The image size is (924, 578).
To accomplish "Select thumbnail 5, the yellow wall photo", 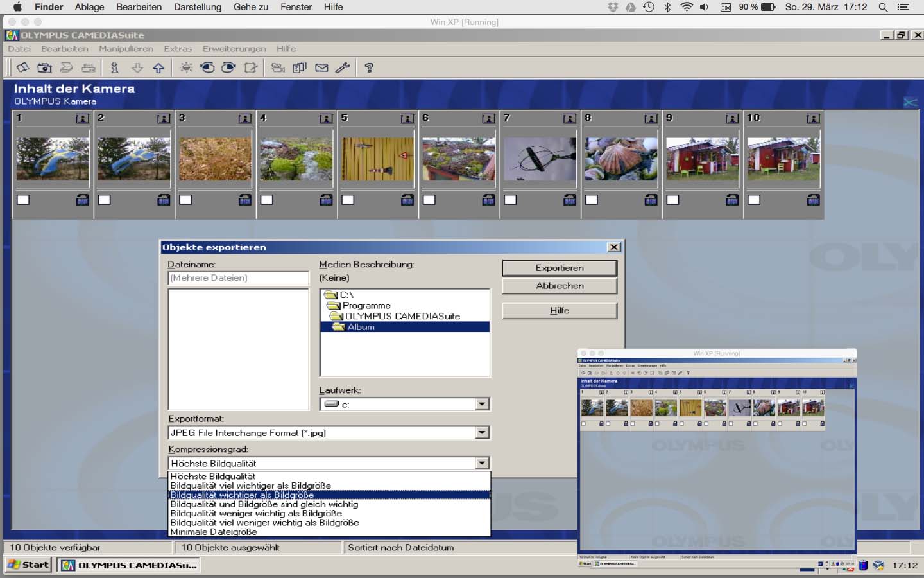I will [377, 159].
